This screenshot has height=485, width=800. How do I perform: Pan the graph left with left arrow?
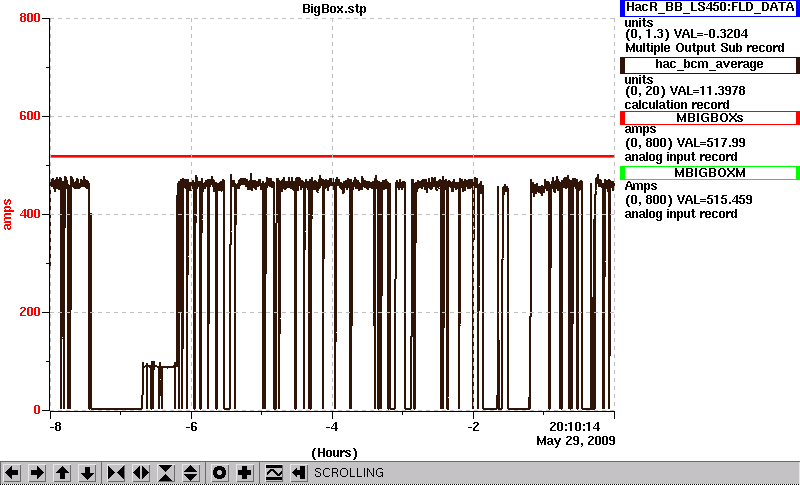tap(12, 473)
